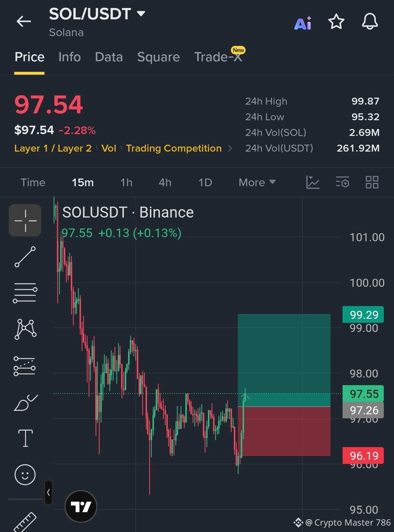Click the 24h Low value 95.32
This screenshot has width=394, height=532.
point(365,117)
